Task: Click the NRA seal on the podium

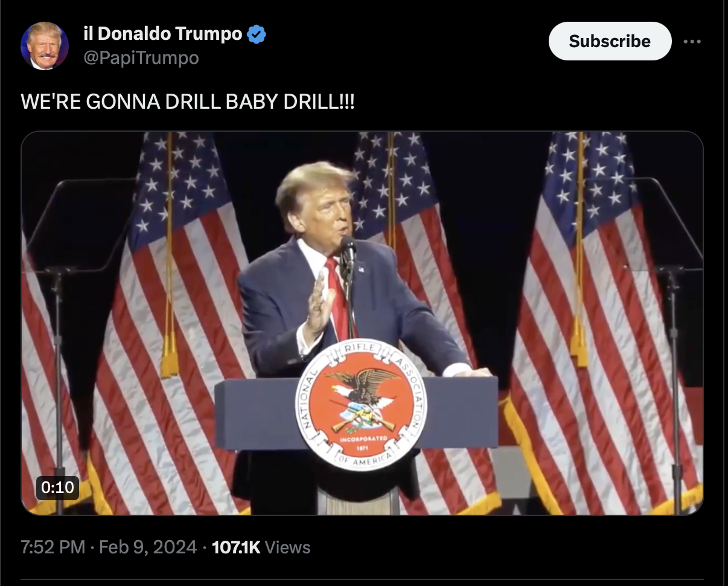Action: (361, 405)
